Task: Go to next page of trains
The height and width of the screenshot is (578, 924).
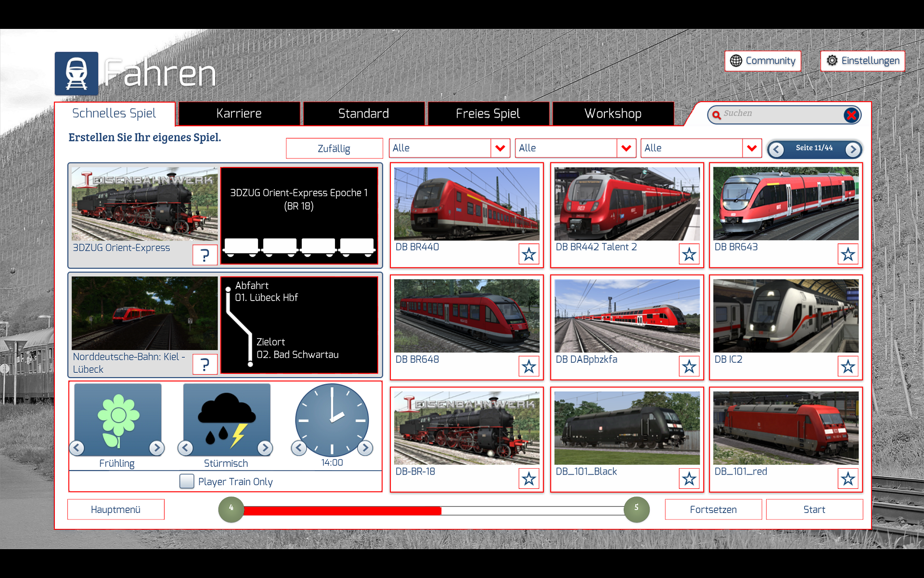Action: click(853, 149)
